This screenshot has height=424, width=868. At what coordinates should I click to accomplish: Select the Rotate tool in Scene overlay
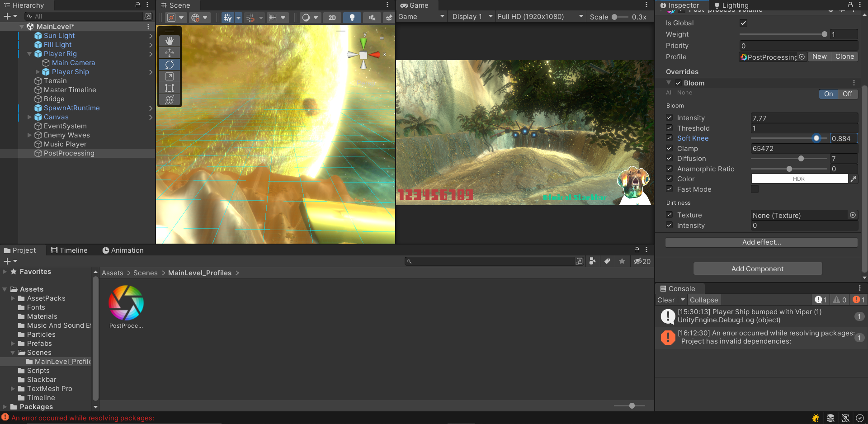(170, 65)
